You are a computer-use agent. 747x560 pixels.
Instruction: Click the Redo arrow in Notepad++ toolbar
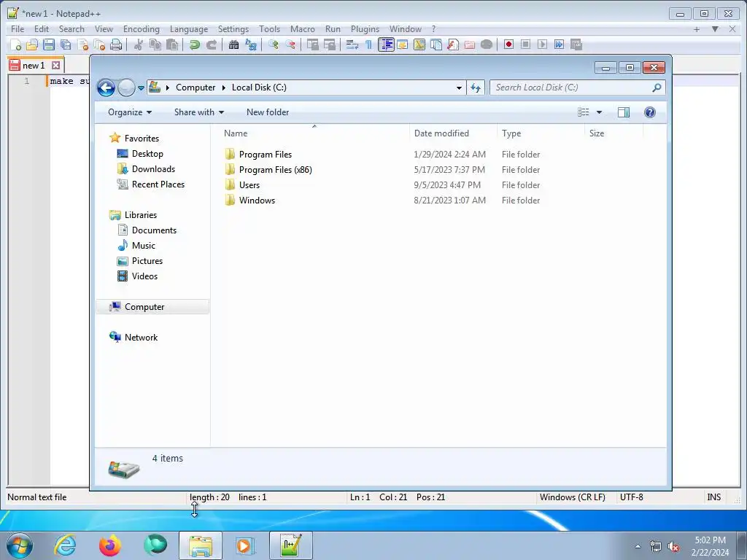(212, 44)
